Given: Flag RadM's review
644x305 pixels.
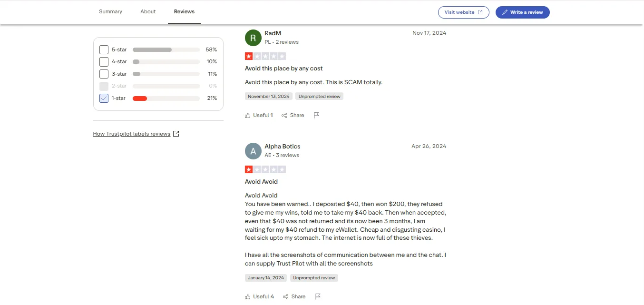Looking at the screenshot, I should 316,115.
